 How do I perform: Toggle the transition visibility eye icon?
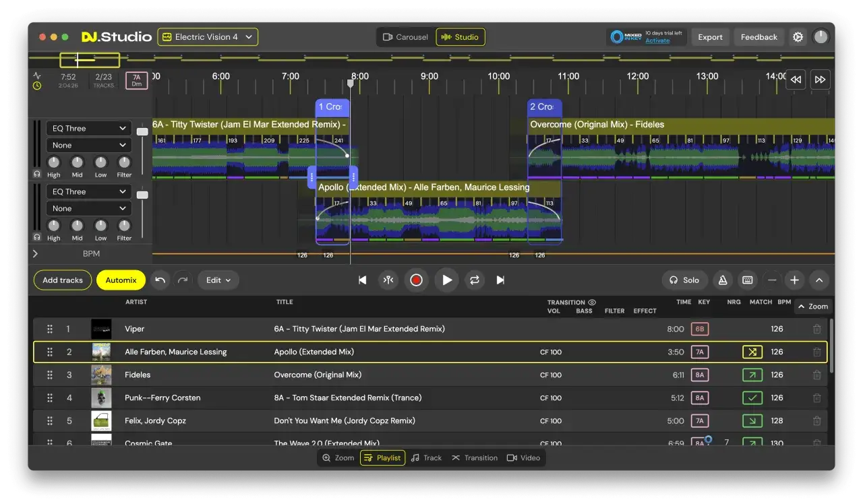592,303
